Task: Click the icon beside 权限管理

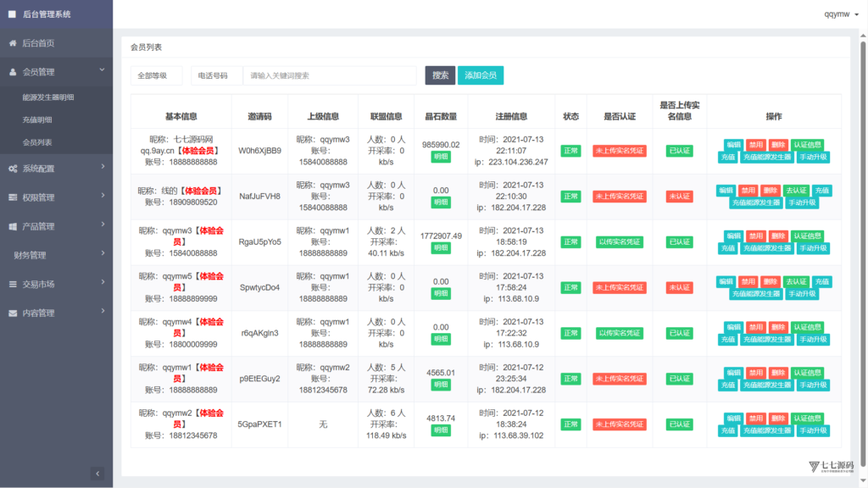Action: pos(13,197)
